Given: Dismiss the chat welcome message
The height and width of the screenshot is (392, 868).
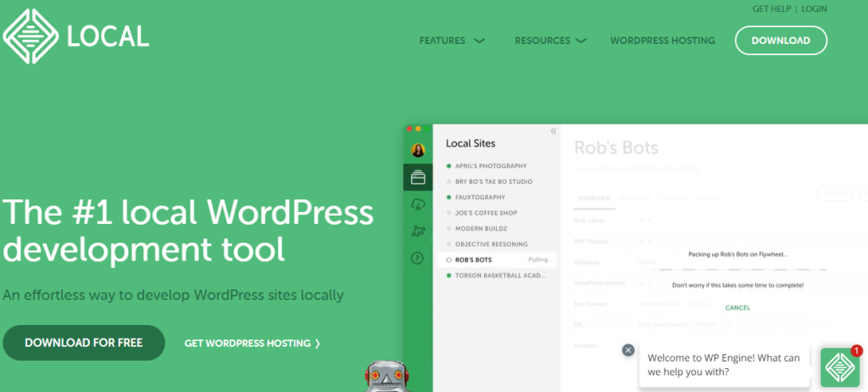Looking at the screenshot, I should click(628, 350).
